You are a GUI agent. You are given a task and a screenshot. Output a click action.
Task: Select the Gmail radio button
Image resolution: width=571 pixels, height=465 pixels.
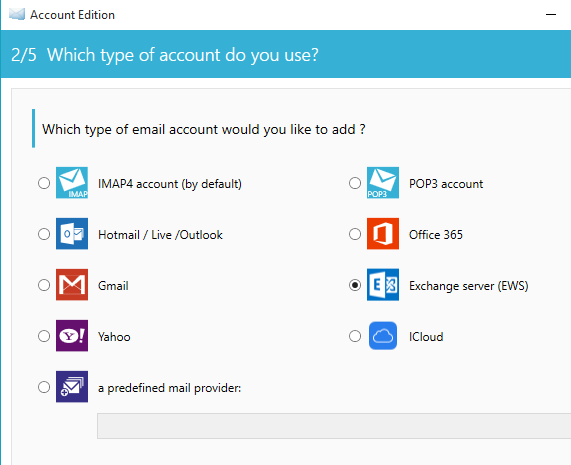(x=44, y=285)
